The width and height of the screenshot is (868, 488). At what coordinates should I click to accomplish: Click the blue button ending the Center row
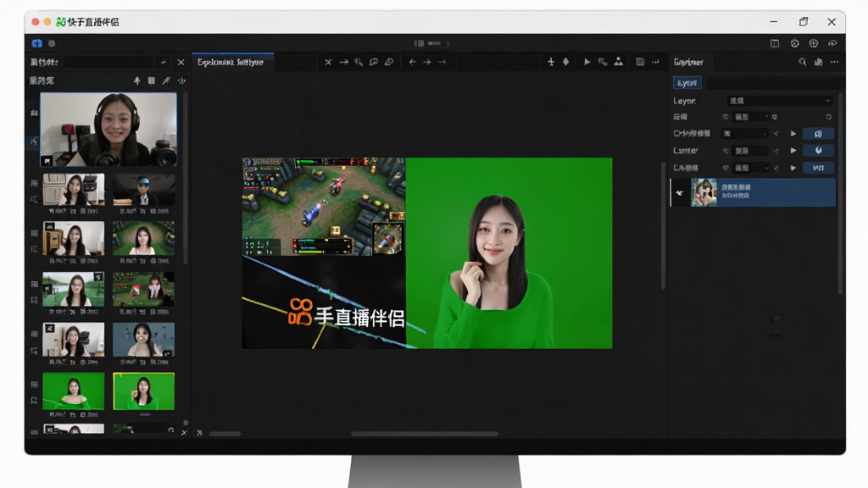819,151
